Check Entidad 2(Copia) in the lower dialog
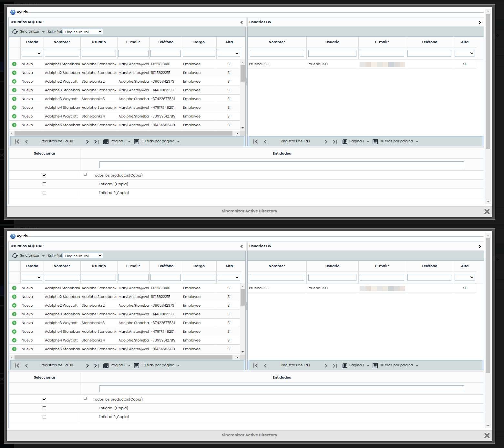This screenshot has height=448, width=504. coord(44,417)
